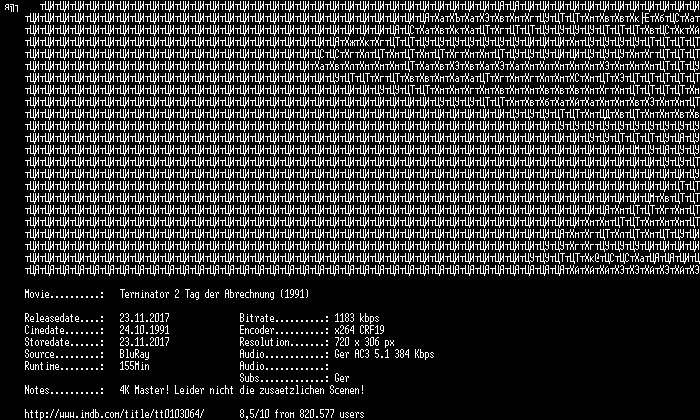The image size is (700, 420).
Task: Select the x264 CRF19 encoder text
Action: [359, 330]
